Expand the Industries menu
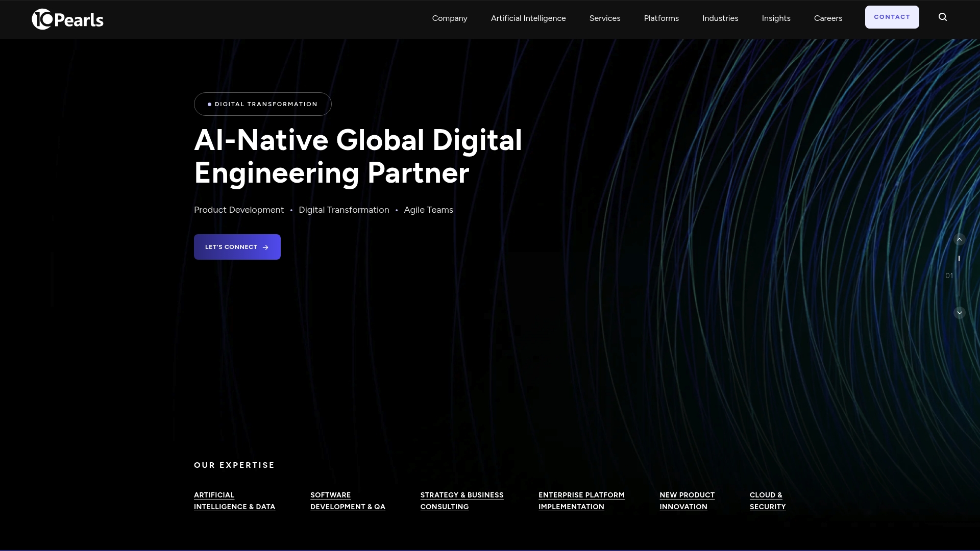Screen dimensions: 980x551 pos(720,18)
